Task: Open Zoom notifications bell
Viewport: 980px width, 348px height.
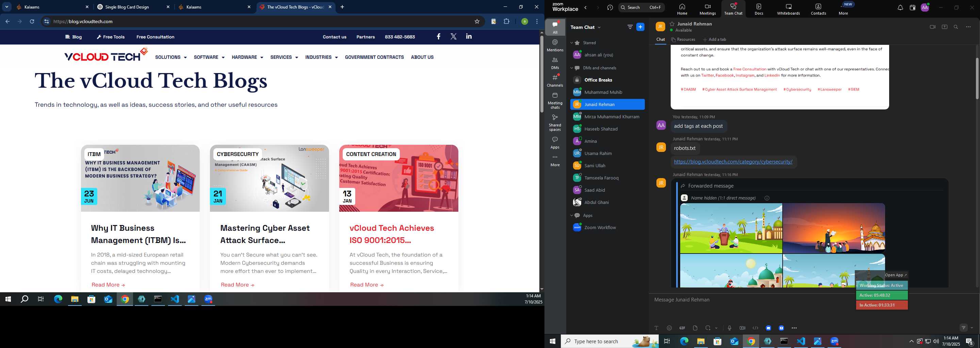Action: pyautogui.click(x=900, y=7)
